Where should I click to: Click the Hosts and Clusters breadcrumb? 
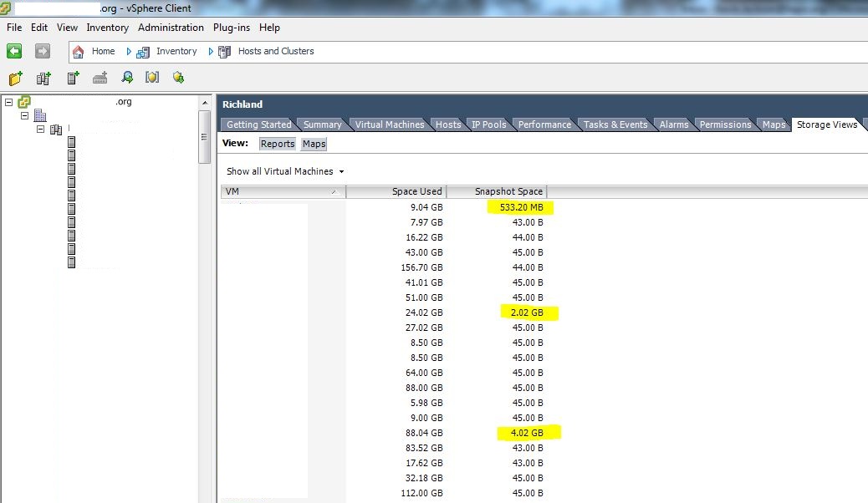[275, 51]
